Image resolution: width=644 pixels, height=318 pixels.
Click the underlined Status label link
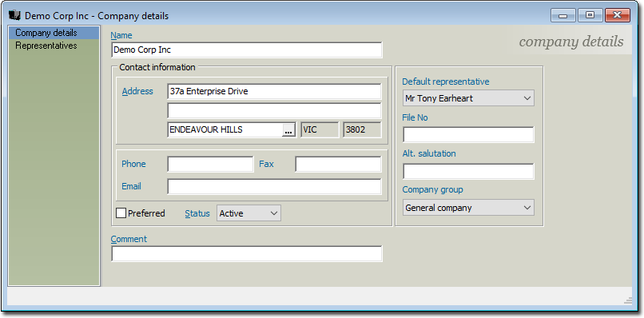(197, 213)
